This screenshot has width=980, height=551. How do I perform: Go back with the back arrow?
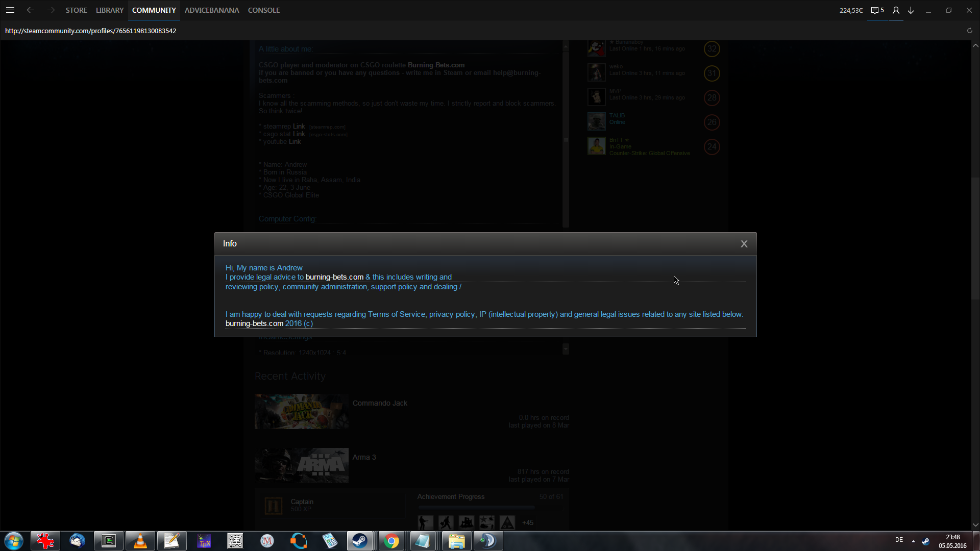(31, 10)
